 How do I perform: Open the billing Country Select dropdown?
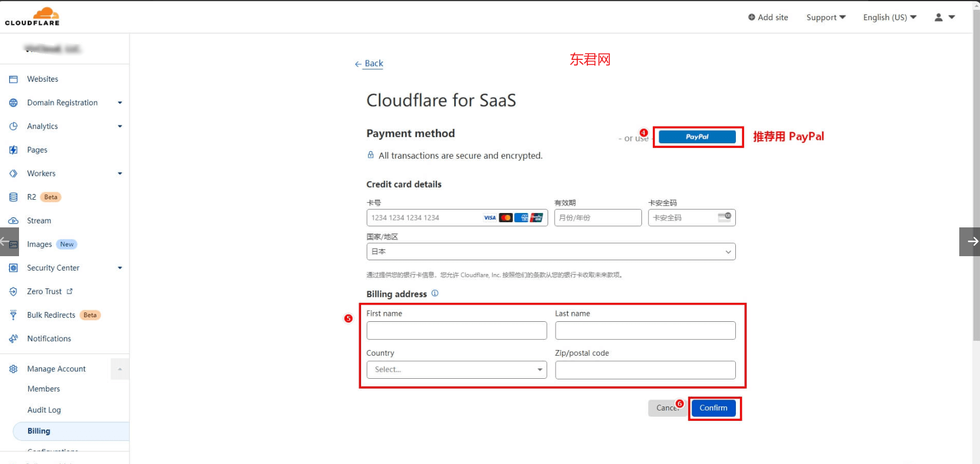(x=457, y=370)
